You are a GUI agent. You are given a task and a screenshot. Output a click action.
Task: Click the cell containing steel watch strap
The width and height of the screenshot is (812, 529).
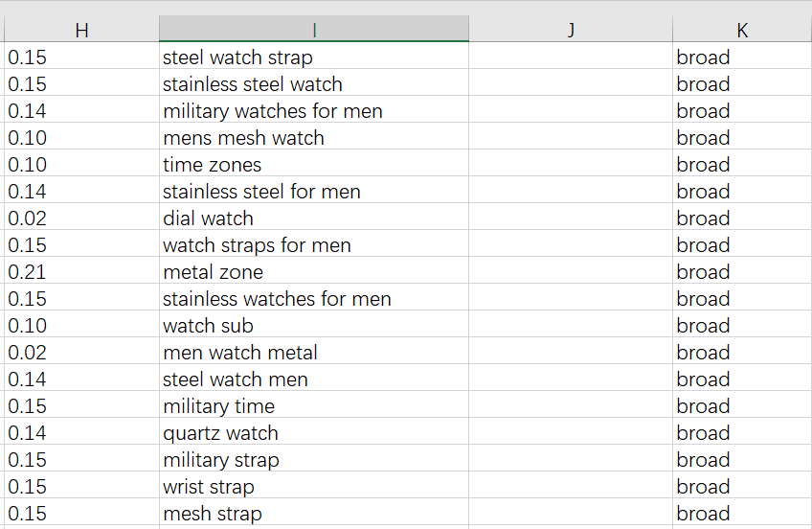[x=314, y=57]
